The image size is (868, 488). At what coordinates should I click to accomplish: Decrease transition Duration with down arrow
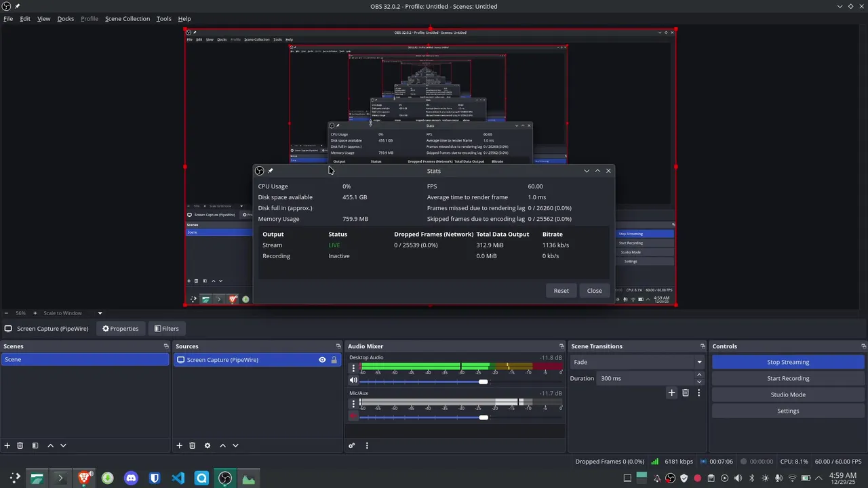tap(699, 382)
